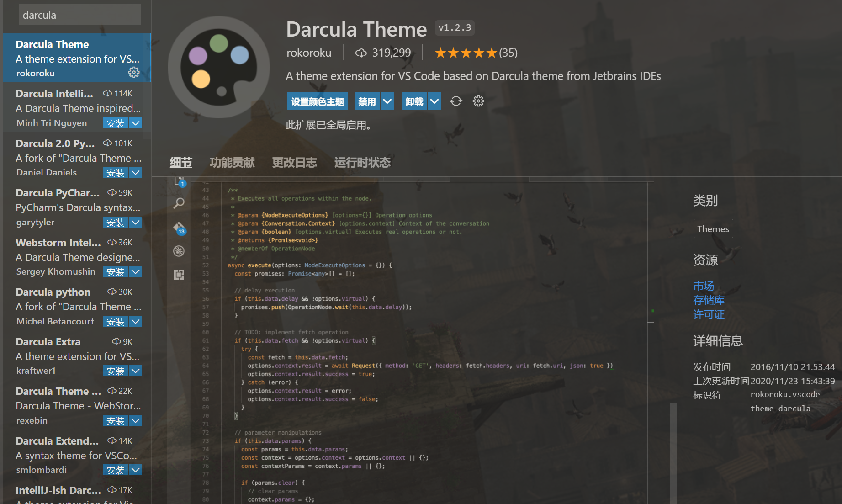This screenshot has height=504, width=842.
Task: Click the Themes category tag
Action: click(713, 229)
